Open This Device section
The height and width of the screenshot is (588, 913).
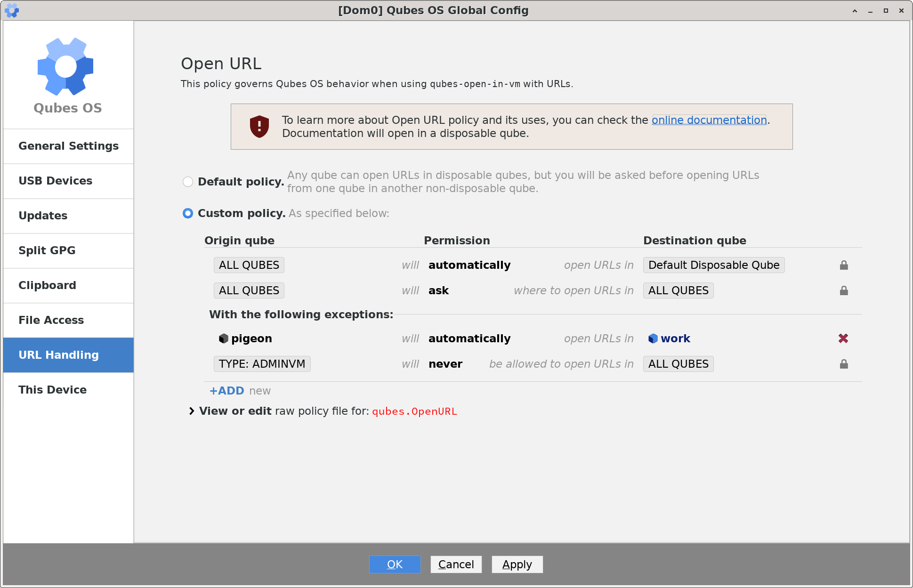(68, 390)
